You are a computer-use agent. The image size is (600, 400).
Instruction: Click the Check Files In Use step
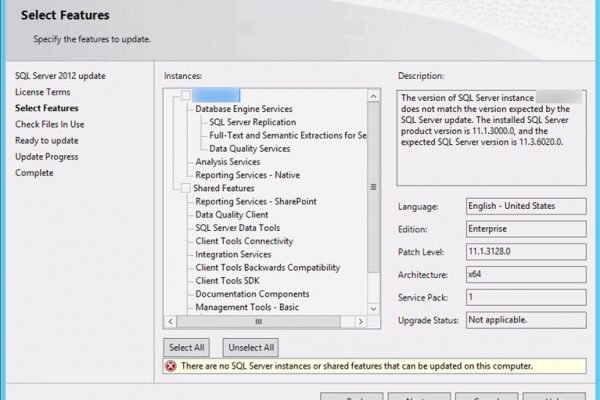(x=50, y=124)
